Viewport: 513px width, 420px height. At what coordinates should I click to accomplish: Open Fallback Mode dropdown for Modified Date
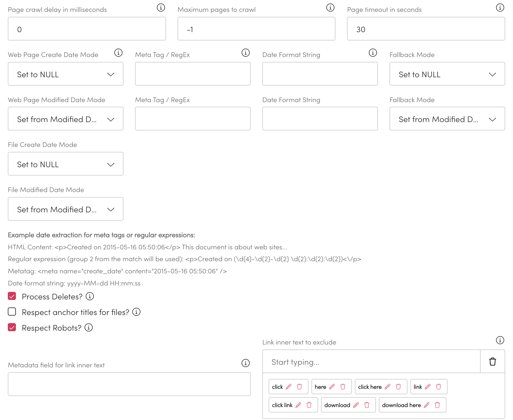pos(447,119)
